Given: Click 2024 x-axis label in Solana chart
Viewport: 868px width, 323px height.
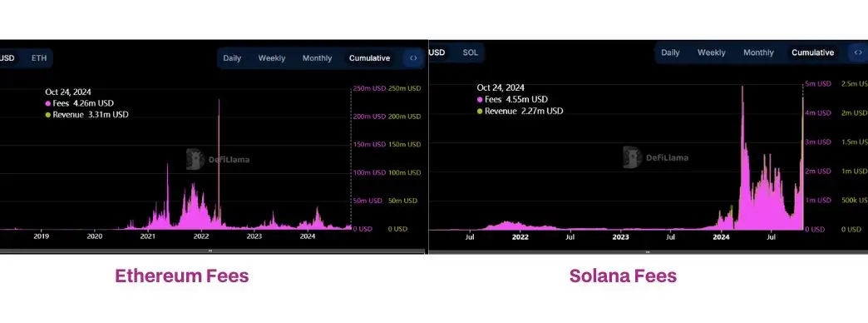Looking at the screenshot, I should 721,236.
